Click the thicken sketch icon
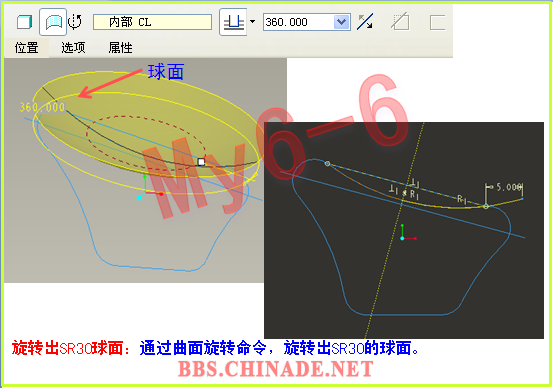The height and width of the screenshot is (388, 553). click(x=437, y=22)
